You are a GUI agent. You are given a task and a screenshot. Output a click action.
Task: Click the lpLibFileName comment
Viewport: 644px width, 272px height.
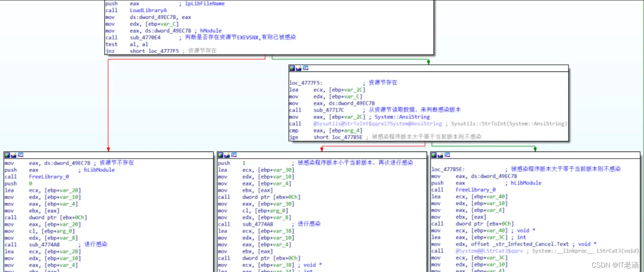tap(205, 4)
